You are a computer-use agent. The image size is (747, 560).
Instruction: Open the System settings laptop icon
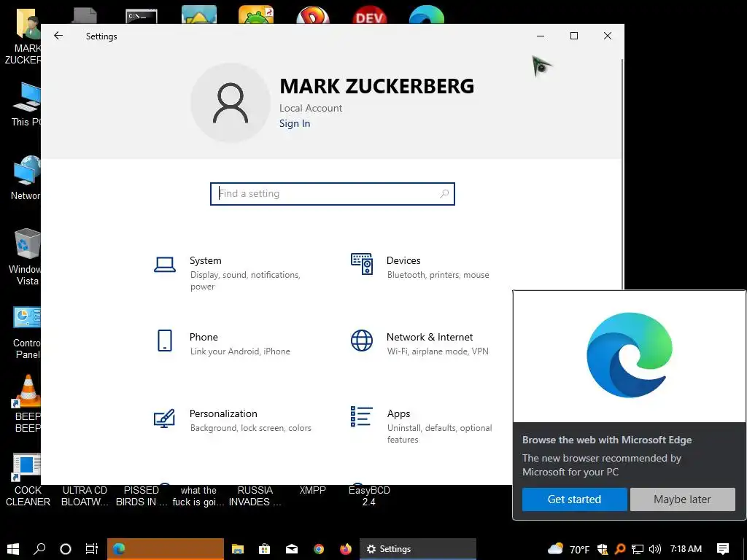click(165, 264)
